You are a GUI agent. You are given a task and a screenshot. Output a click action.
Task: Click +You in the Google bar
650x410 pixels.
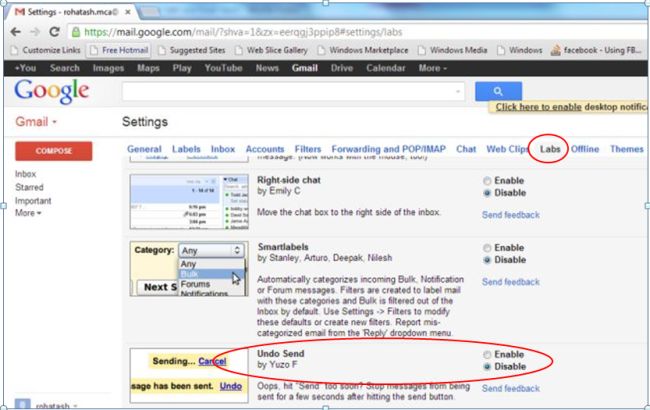[25, 68]
